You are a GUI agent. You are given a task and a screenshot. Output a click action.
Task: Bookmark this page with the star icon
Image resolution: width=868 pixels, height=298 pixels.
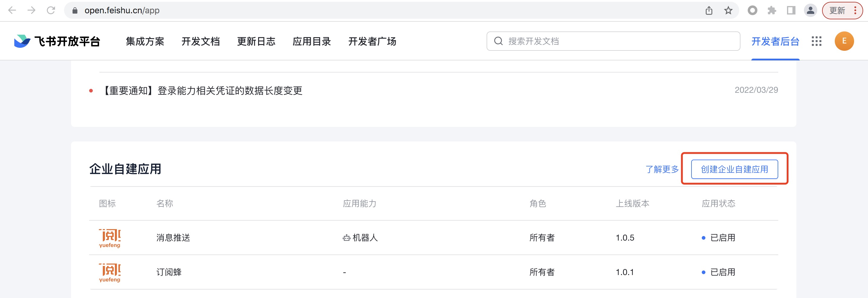(728, 11)
